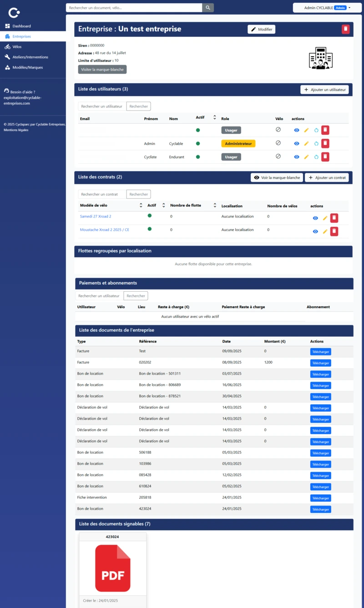This screenshot has width=364, height=608.
Task: Click the refresh icon for Admin Cyclable user
Action: 316,144
